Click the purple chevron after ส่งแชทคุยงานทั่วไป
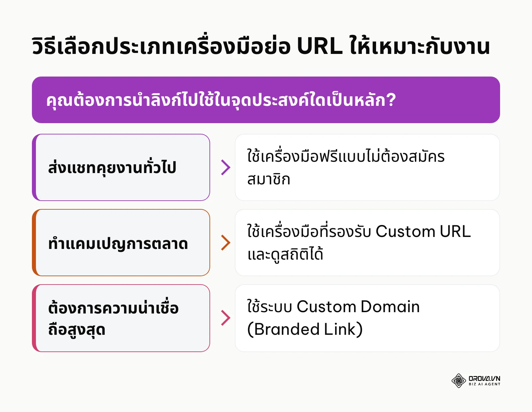 (226, 167)
